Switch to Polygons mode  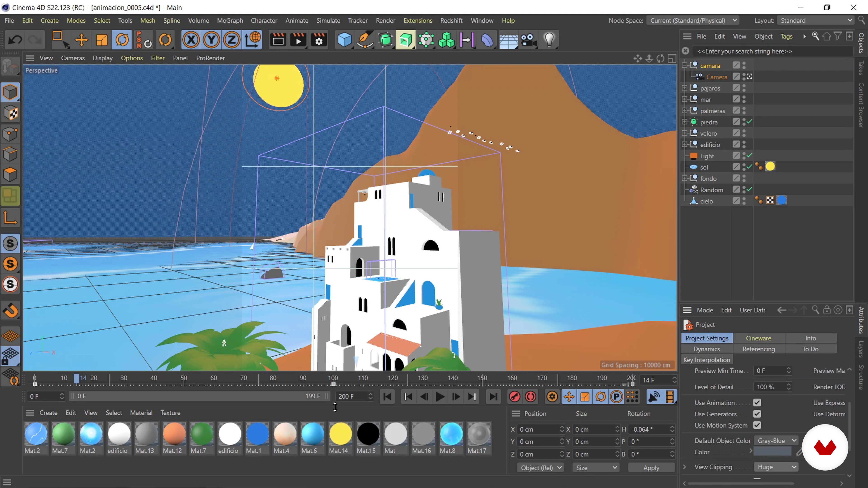(x=10, y=174)
